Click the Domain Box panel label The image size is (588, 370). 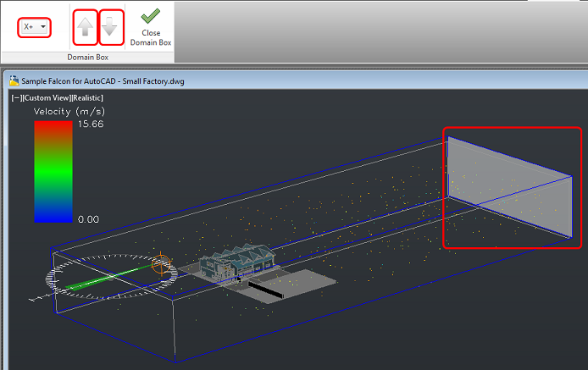point(88,57)
